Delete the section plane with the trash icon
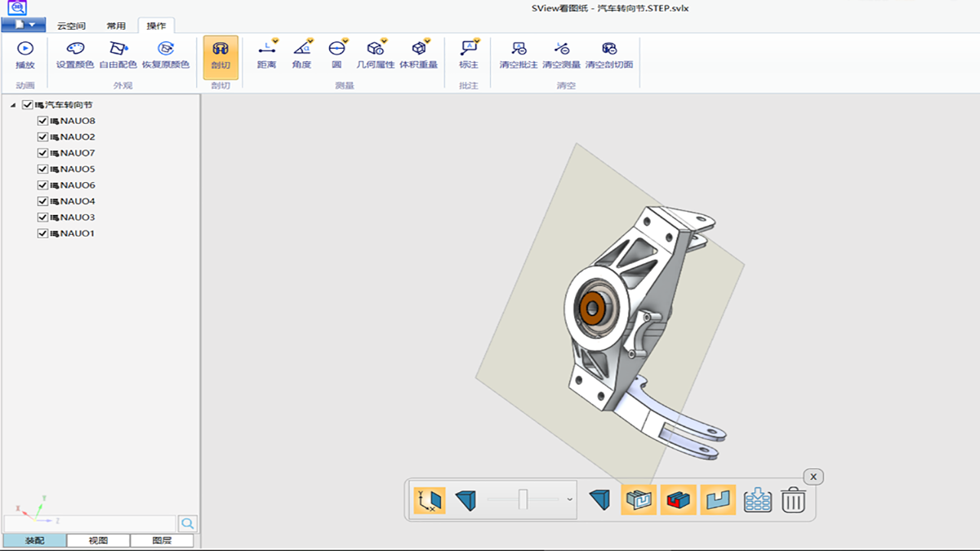Image resolution: width=980 pixels, height=551 pixels. click(x=793, y=500)
